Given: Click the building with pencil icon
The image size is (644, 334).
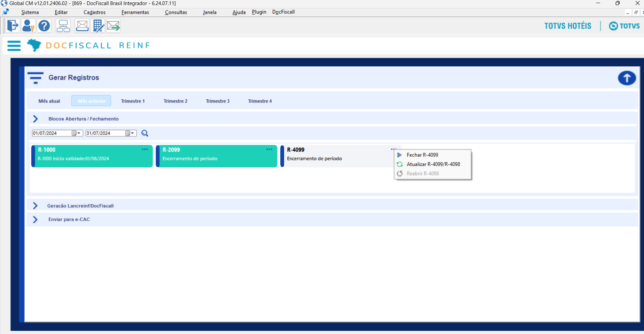Looking at the screenshot, I should pyautogui.click(x=98, y=26).
